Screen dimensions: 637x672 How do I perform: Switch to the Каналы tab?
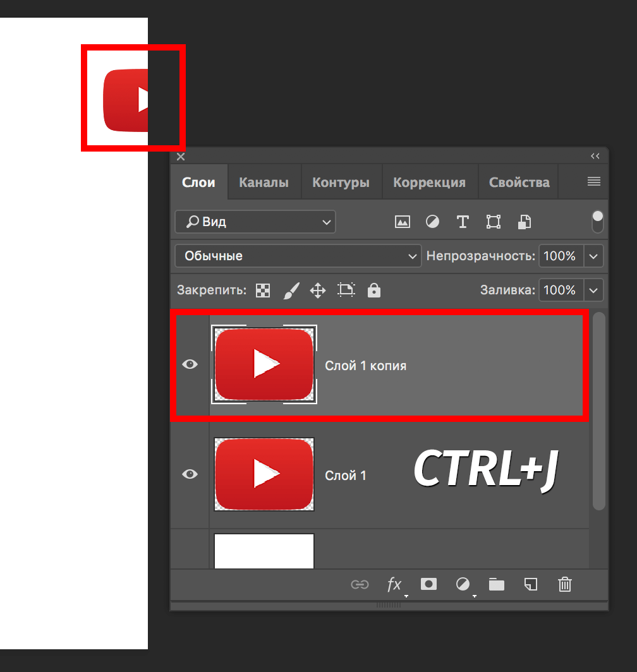click(264, 183)
